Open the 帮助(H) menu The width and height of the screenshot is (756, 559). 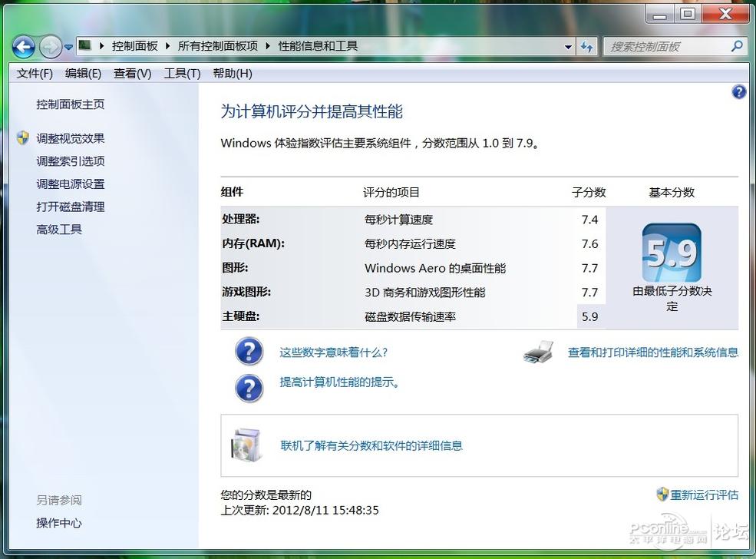(233, 73)
